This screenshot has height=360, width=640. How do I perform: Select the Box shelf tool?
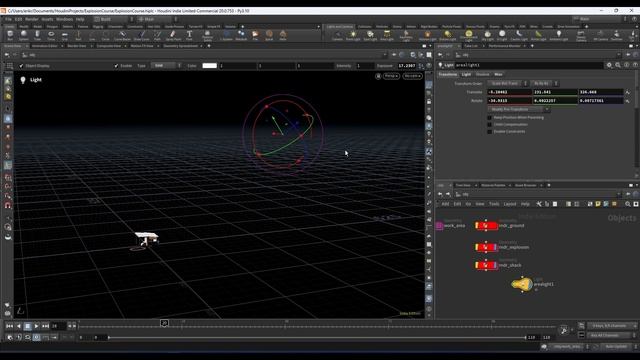10,36
